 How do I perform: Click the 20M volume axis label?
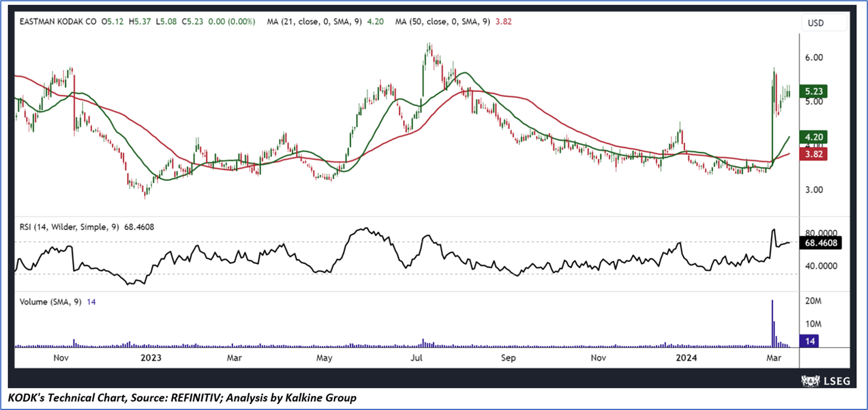pos(813,302)
